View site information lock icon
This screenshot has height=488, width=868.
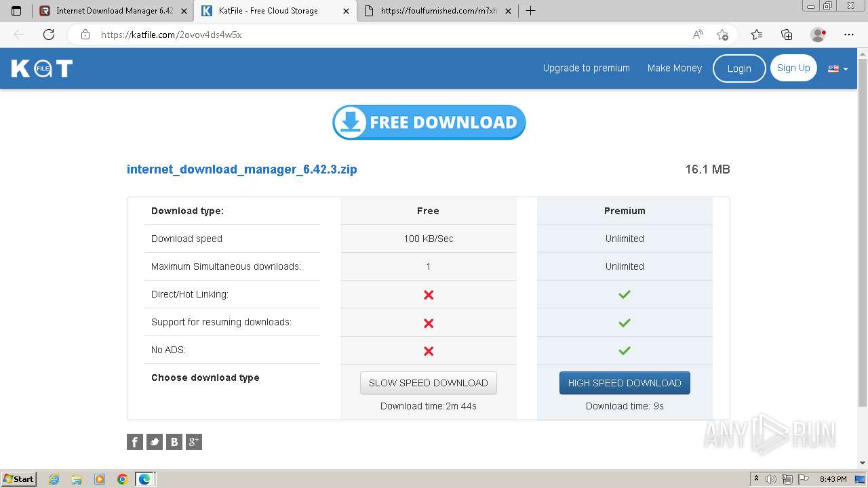point(85,35)
